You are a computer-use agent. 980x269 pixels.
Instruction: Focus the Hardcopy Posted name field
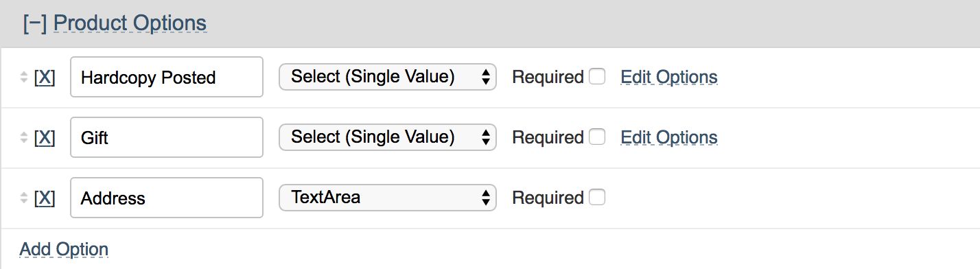pos(167,77)
